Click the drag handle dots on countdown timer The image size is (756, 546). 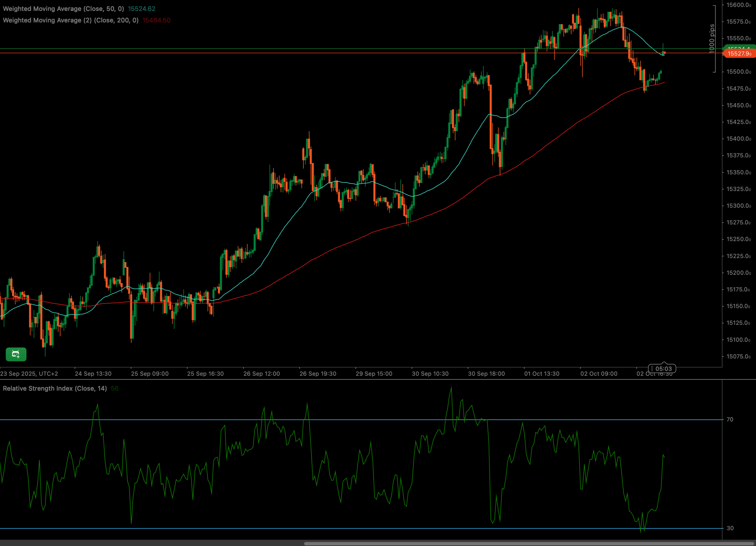click(652, 369)
